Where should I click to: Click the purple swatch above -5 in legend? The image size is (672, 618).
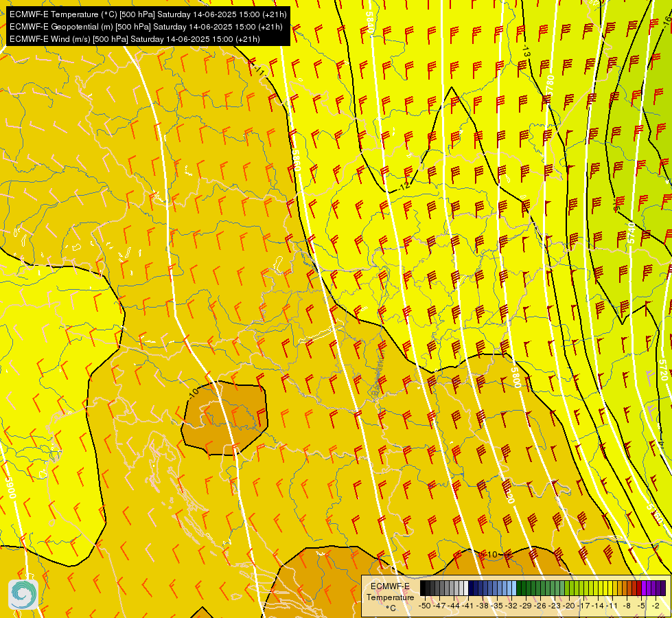pyautogui.click(x=644, y=588)
